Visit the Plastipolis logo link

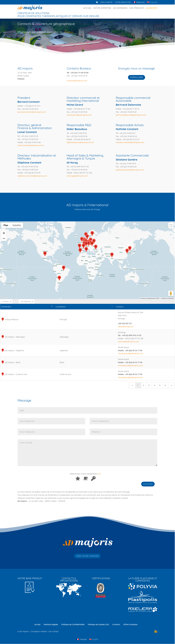tap(142, 597)
